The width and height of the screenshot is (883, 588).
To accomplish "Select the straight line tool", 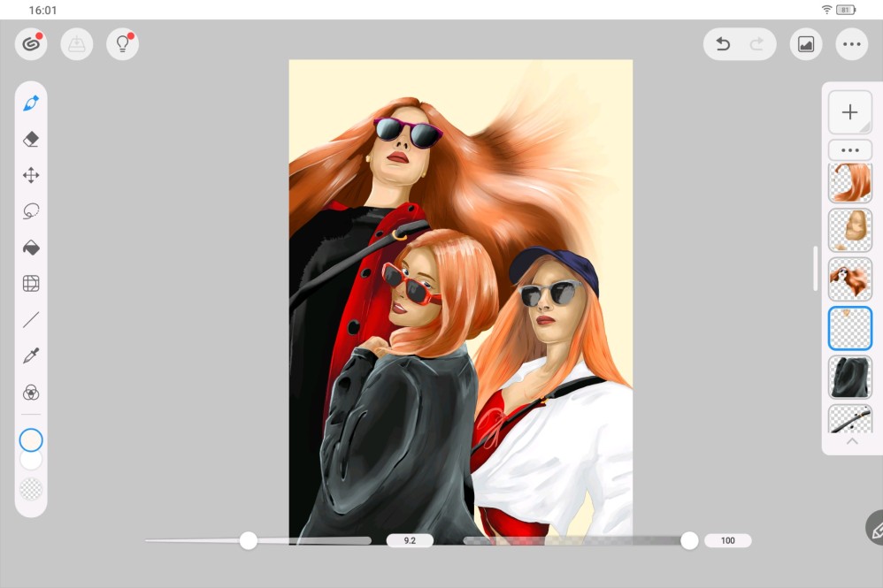I will 31,319.
